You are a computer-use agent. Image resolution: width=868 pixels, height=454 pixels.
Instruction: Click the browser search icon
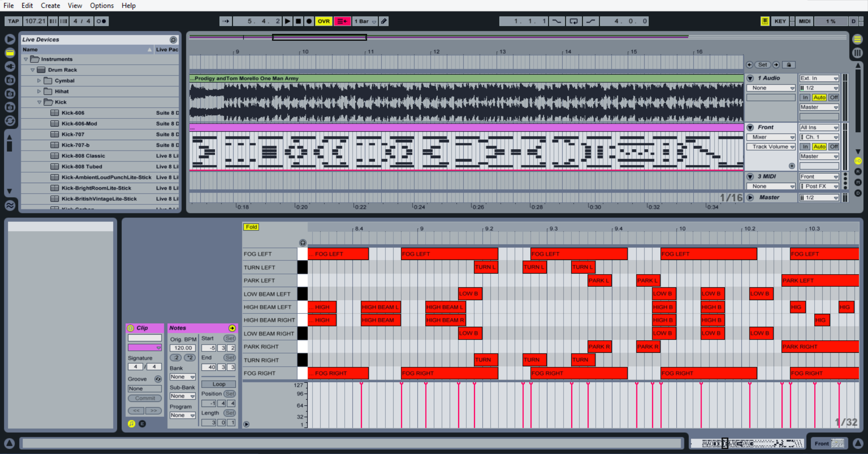(173, 40)
